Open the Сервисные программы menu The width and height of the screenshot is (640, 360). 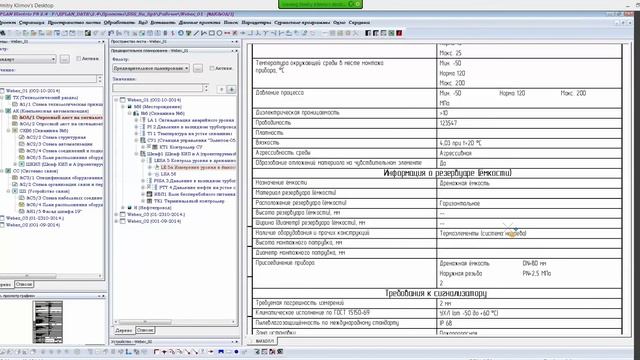click(x=302, y=23)
